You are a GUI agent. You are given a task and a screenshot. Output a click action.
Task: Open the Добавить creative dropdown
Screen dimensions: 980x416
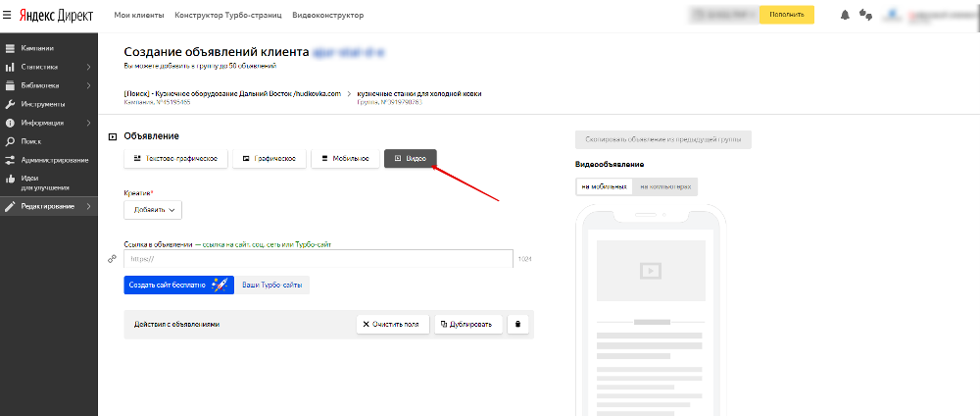pos(153,209)
